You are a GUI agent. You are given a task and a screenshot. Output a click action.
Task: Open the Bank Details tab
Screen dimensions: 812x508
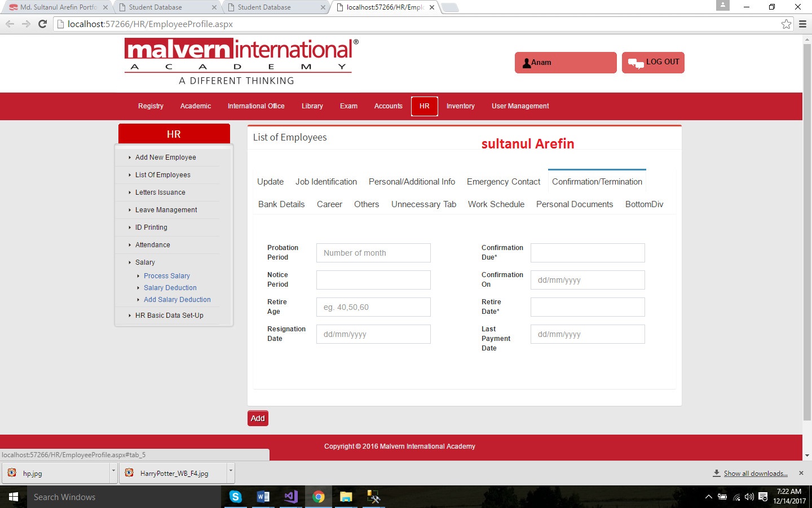point(281,204)
